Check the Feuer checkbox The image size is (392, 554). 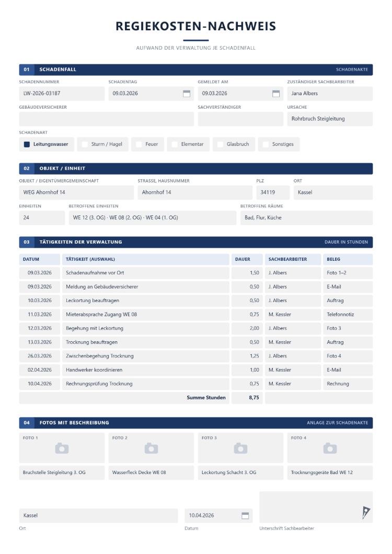(139, 144)
